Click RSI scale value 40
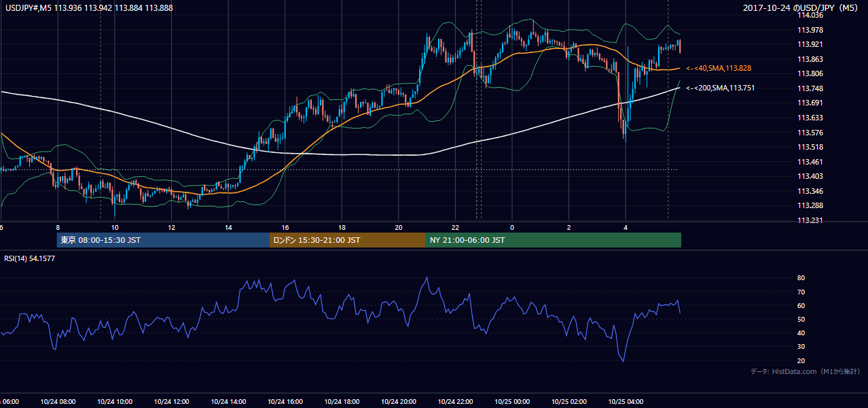Viewport: 868px width, 408px height. 801,333
